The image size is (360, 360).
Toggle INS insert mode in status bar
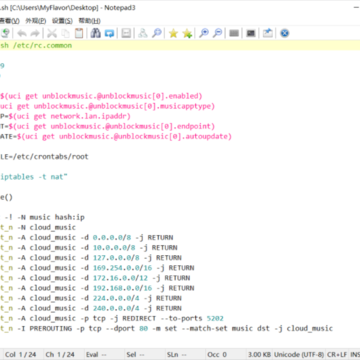[x=355, y=354]
